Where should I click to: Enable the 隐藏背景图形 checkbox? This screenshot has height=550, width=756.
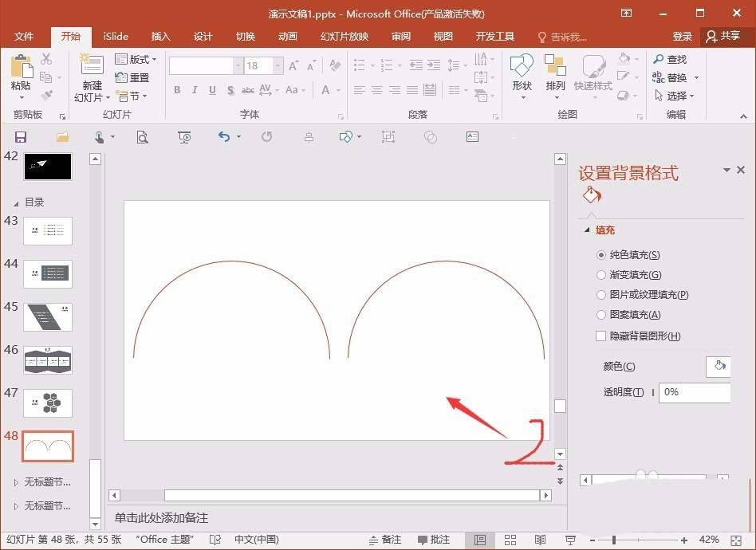point(601,336)
